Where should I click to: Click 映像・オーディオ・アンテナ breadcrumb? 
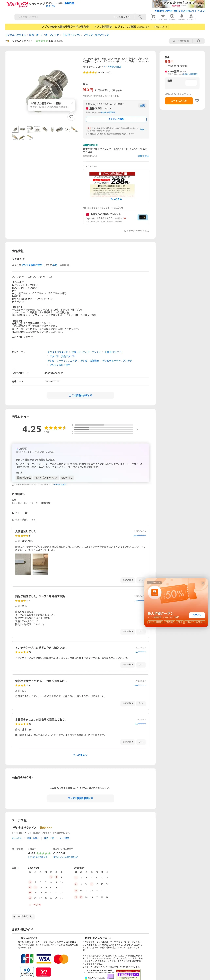[x=44, y=35]
